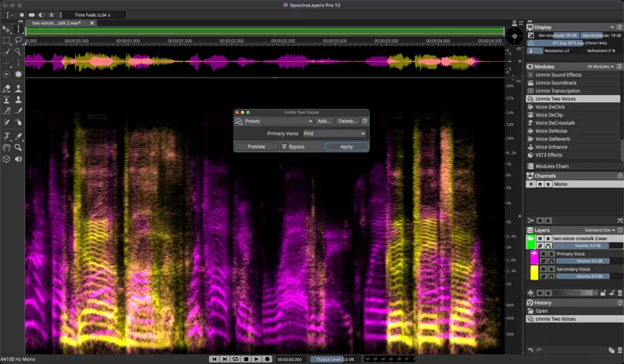The width and height of the screenshot is (624, 364).
Task: Click the Layers panel help icon
Action: [620, 230]
